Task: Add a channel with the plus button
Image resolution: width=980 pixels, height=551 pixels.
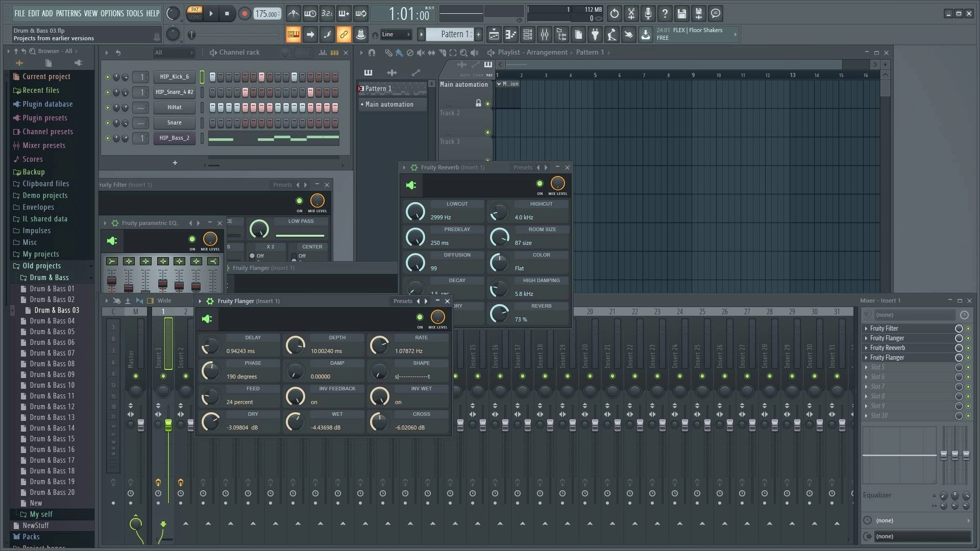Action: pos(175,163)
